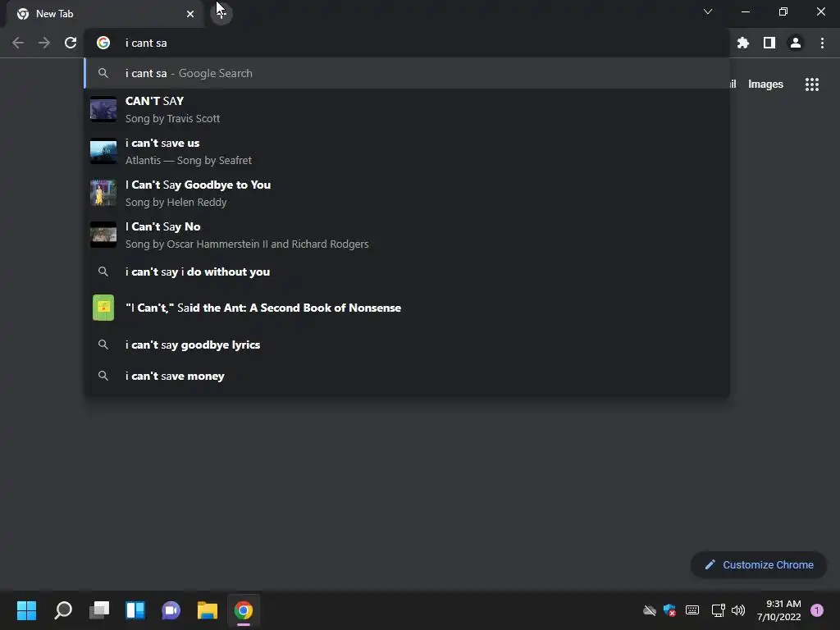Screen dimensions: 840x630
Task: Click the Chrome favicon on the New Tab tab
Action: pos(23,14)
